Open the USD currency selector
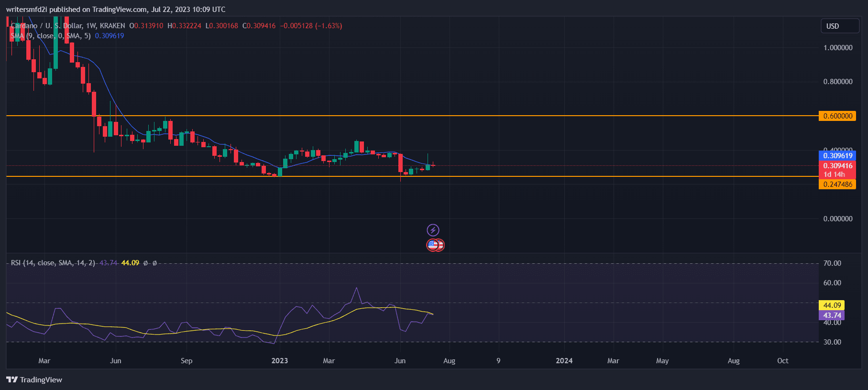The image size is (868, 390). 839,26
